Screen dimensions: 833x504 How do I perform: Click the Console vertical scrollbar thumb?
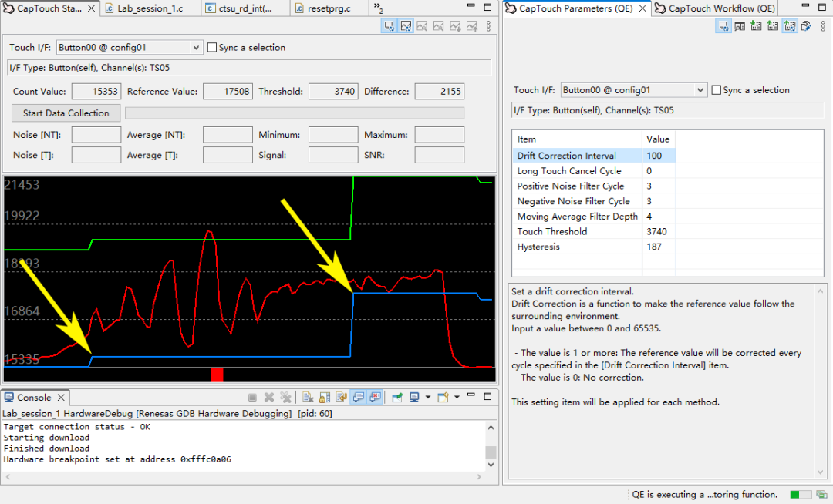(490, 452)
